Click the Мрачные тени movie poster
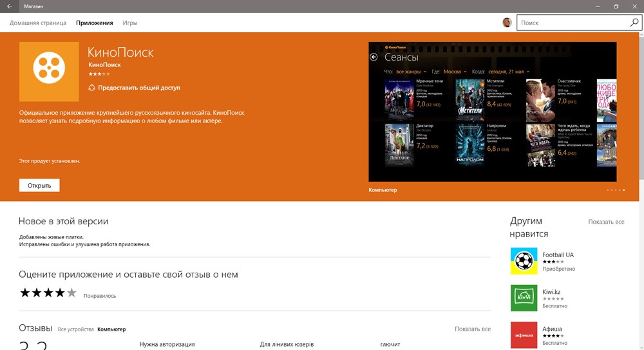The image size is (644, 350). (x=399, y=99)
